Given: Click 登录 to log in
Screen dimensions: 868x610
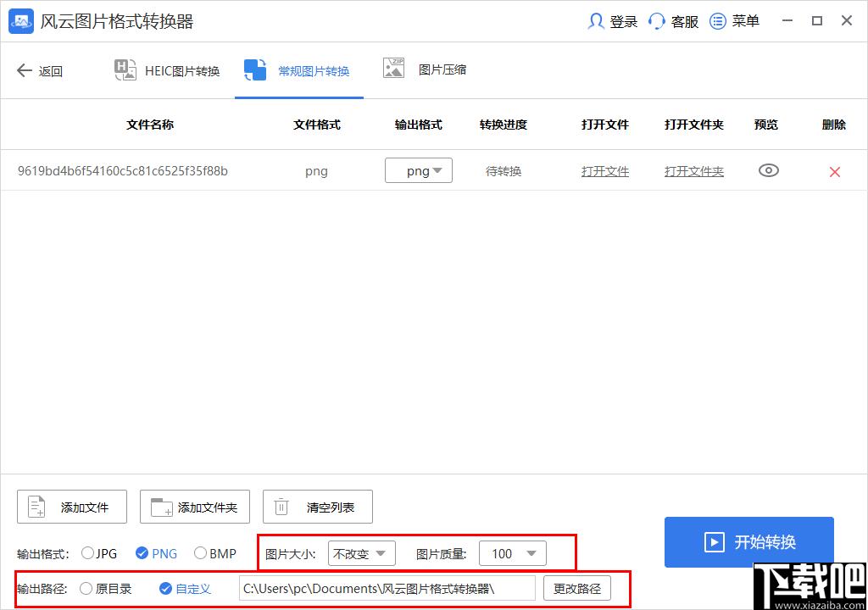Looking at the screenshot, I should [x=623, y=21].
